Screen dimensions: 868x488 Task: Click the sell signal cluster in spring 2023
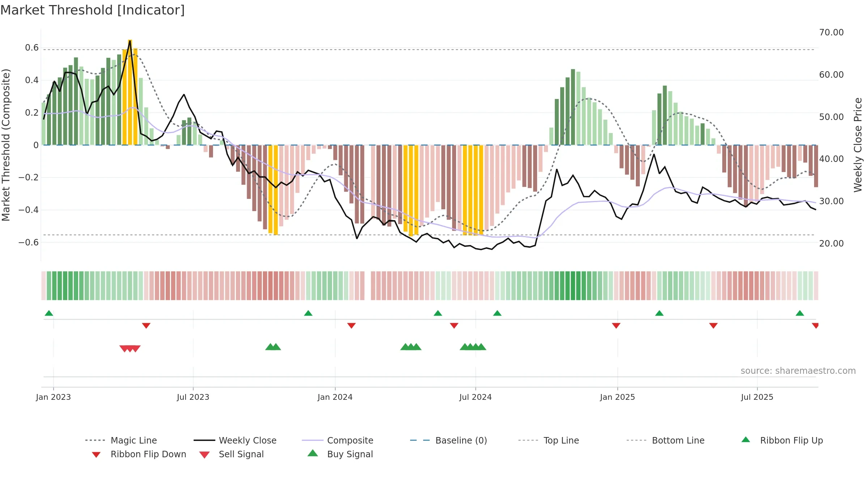[130, 349]
